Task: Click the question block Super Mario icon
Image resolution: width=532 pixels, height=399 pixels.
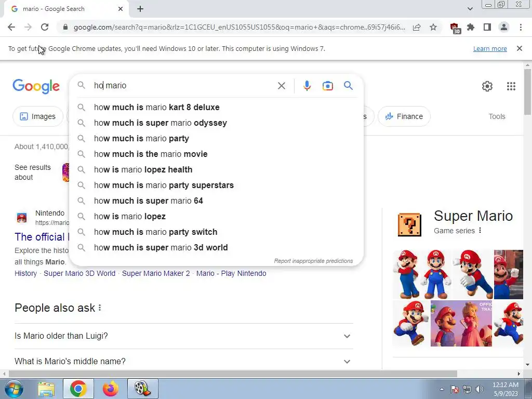Action: [409, 224]
